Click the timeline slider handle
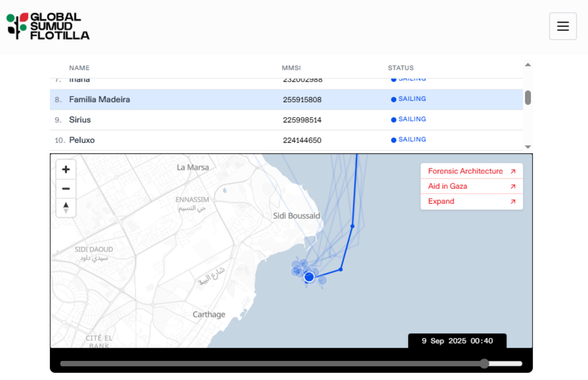Image resolution: width=588 pixels, height=380 pixels. [484, 363]
